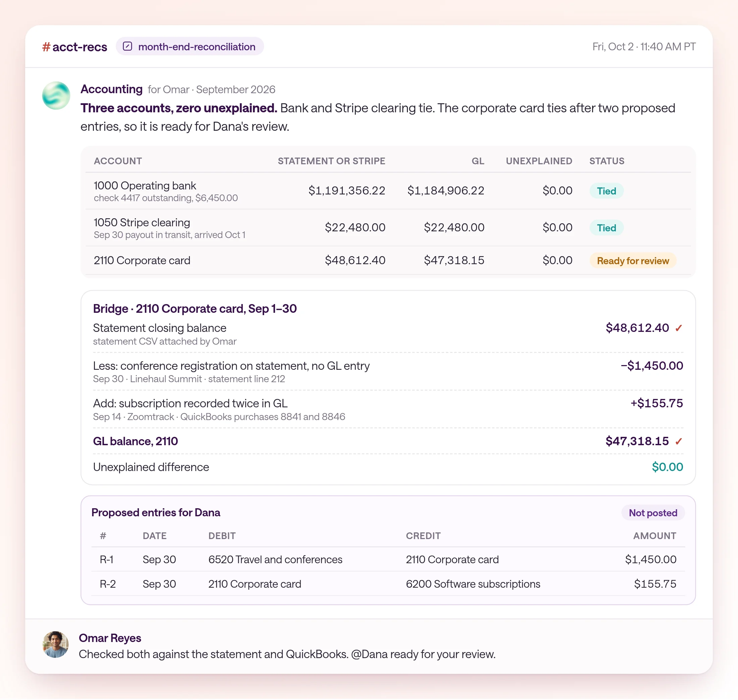Click the @Dana mention in Omar's message
Viewport: 738px width, 700px height.
point(369,655)
